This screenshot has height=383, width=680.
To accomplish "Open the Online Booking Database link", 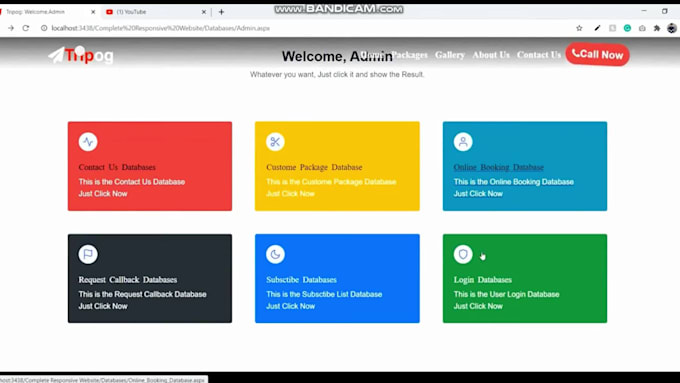I will point(499,167).
